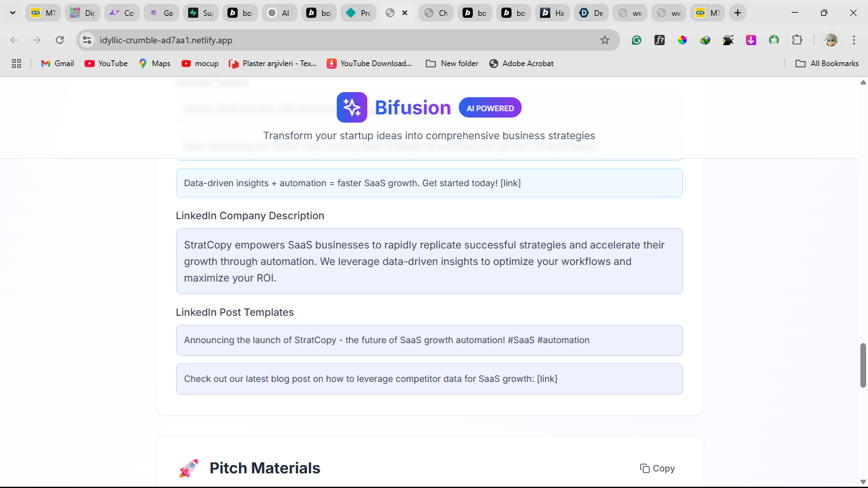The image size is (868, 488).
Task: Open the YouTube bookmark
Action: [106, 64]
